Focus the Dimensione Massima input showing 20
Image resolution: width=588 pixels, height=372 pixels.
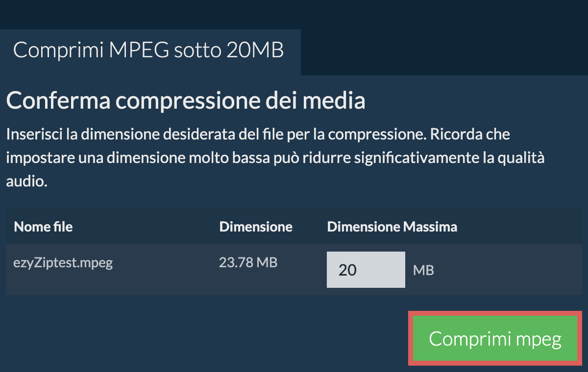(x=366, y=270)
